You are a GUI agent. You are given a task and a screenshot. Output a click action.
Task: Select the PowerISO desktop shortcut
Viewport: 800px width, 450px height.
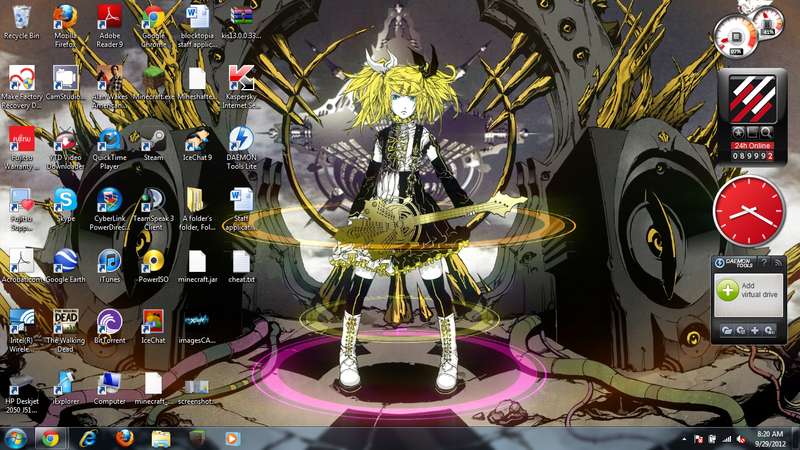153,265
